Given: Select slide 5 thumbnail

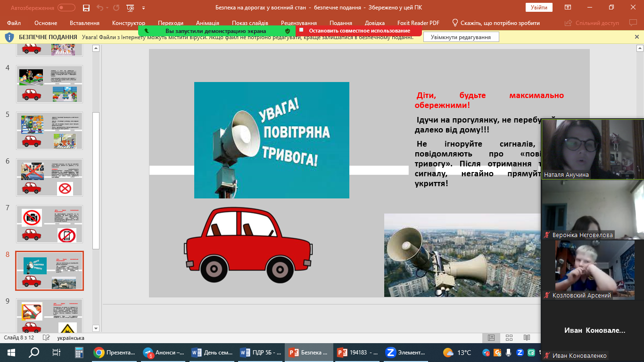Looking at the screenshot, I should click(50, 131).
